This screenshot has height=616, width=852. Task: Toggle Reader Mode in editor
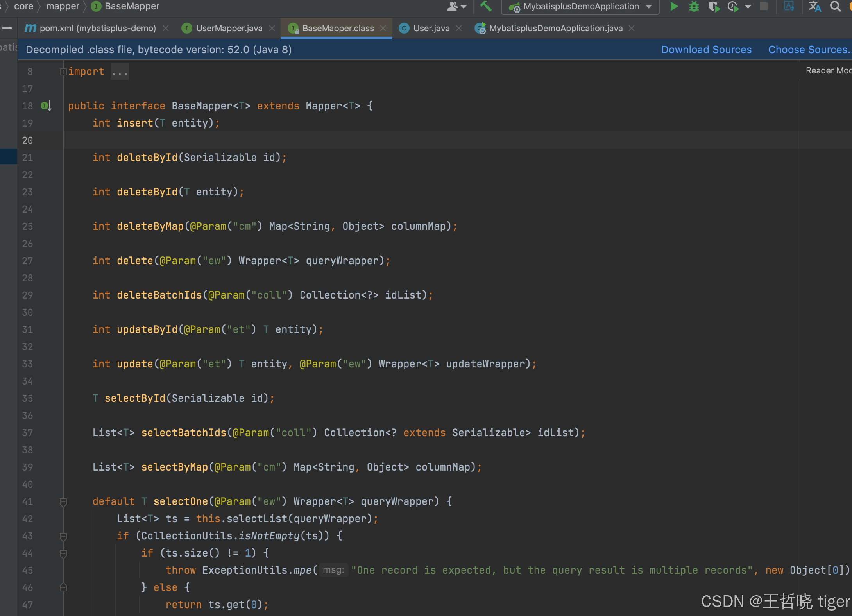click(x=828, y=70)
